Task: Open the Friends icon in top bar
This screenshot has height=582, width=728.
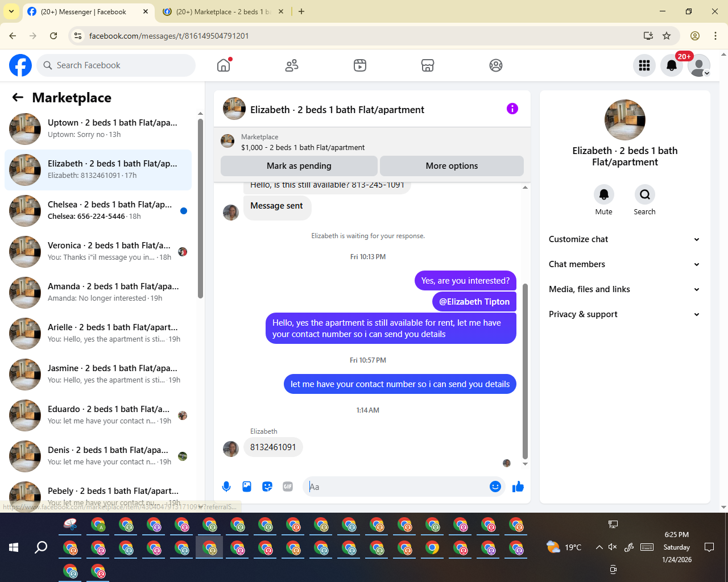Action: pos(292,65)
